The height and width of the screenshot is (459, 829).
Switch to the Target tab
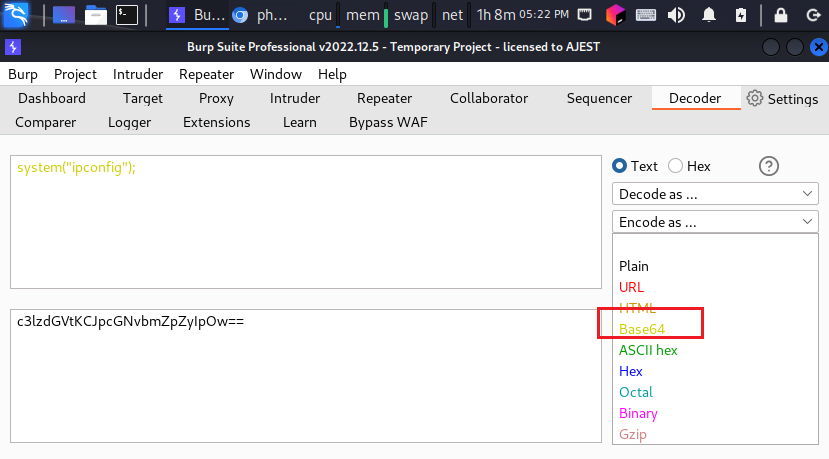143,98
